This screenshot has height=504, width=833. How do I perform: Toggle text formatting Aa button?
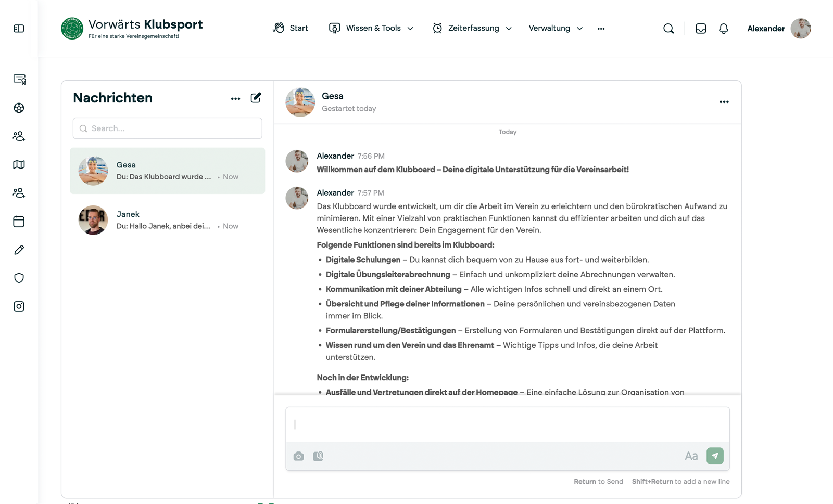pos(691,456)
